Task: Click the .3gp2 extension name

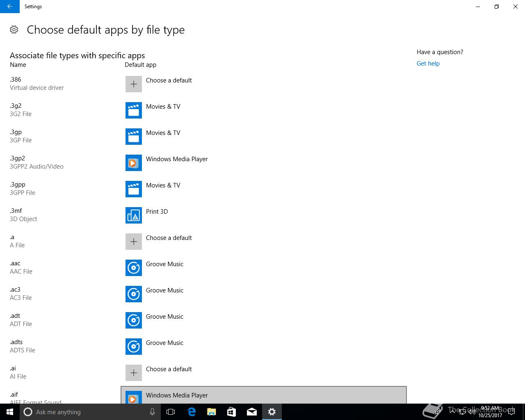Action: click(x=17, y=158)
